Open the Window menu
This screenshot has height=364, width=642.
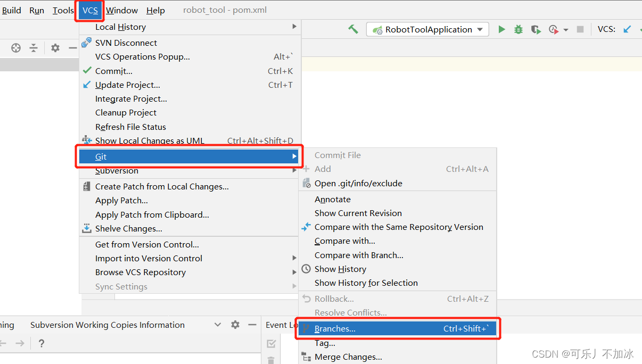coord(122,10)
